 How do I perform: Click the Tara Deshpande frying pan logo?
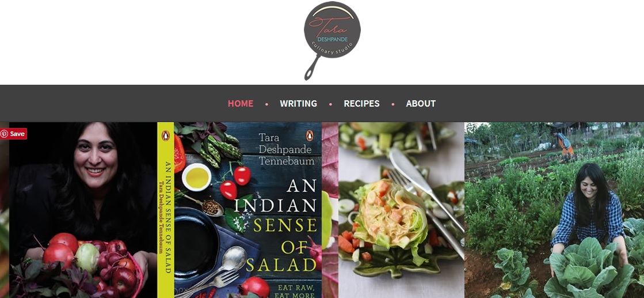tap(332, 40)
